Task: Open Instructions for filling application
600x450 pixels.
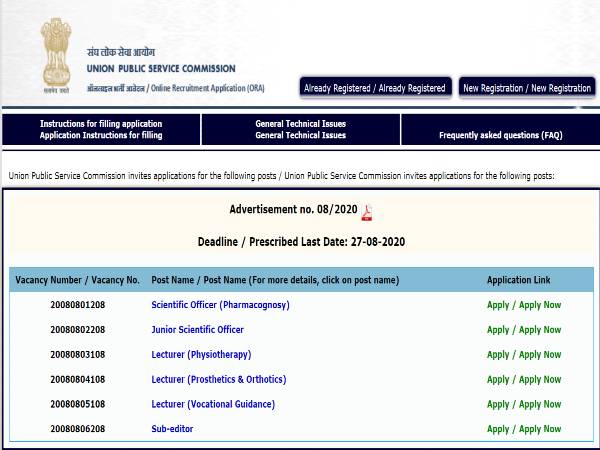Action: pyautogui.click(x=101, y=129)
